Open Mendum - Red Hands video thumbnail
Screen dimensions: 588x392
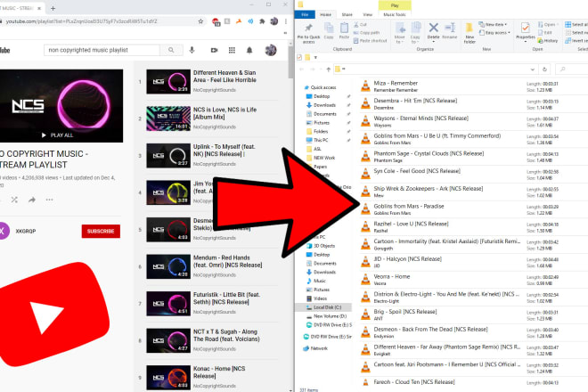pos(168,266)
